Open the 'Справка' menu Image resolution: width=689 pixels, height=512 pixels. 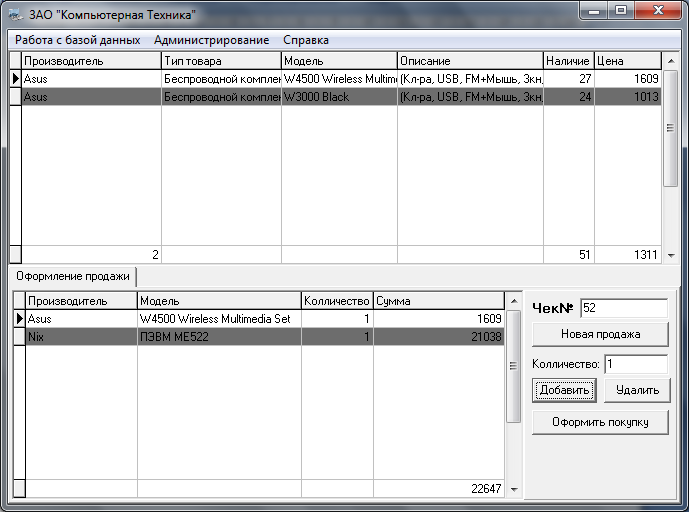tap(306, 40)
